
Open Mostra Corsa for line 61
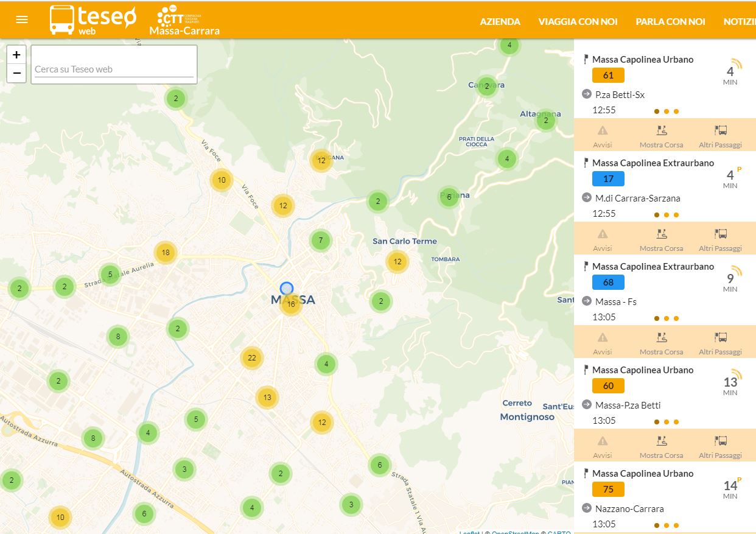(661, 136)
